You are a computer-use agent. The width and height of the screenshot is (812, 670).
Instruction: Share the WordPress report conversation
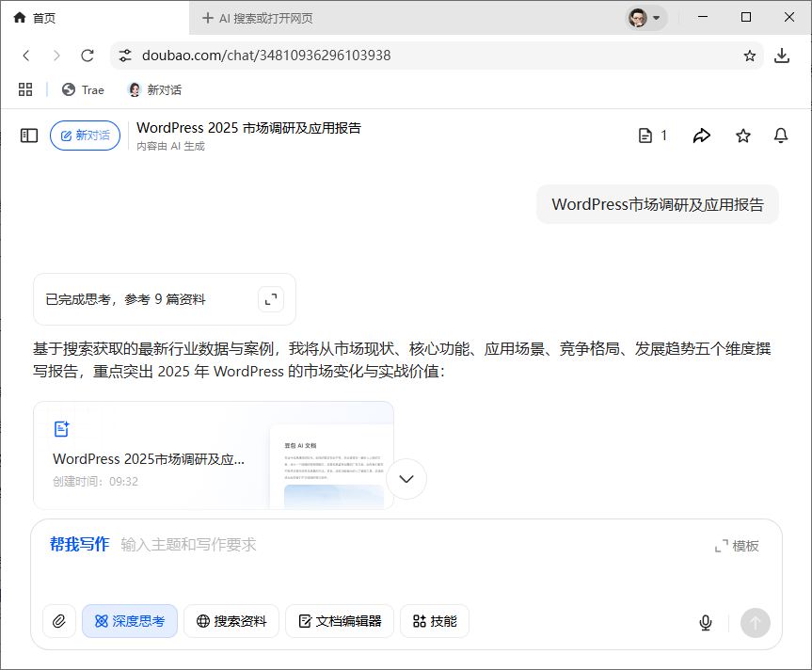point(701,136)
